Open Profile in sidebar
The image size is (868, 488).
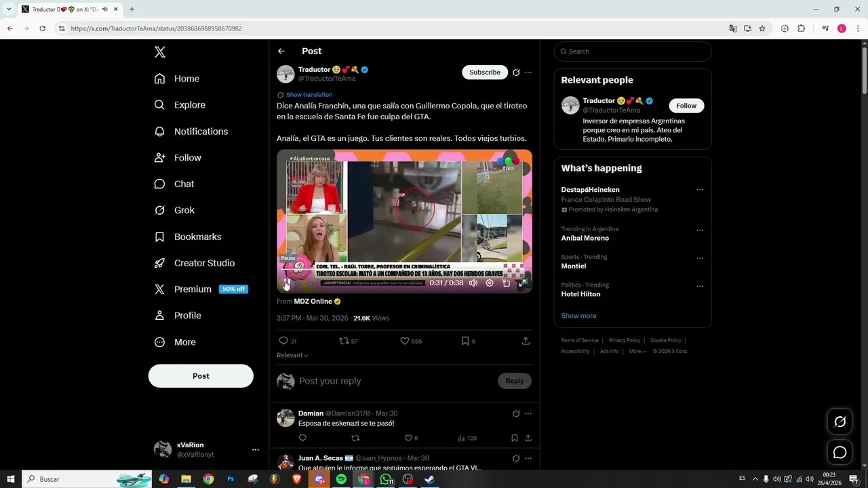click(178, 316)
